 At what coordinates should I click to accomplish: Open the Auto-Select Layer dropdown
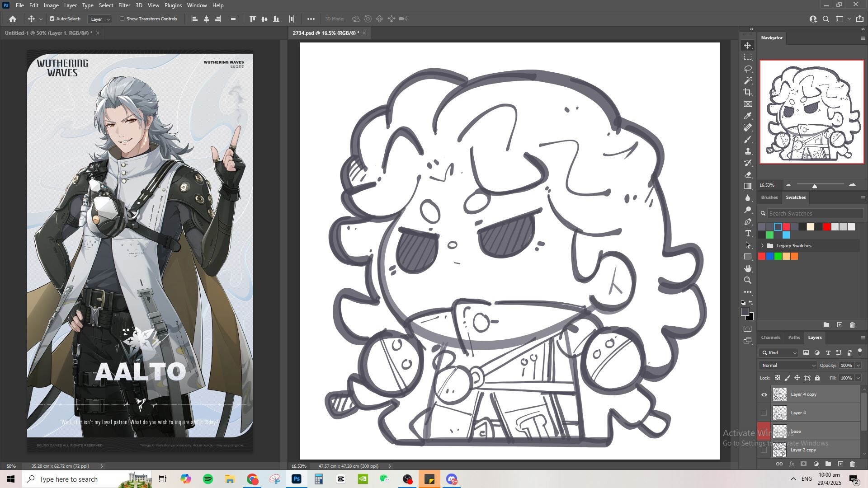[x=100, y=19]
